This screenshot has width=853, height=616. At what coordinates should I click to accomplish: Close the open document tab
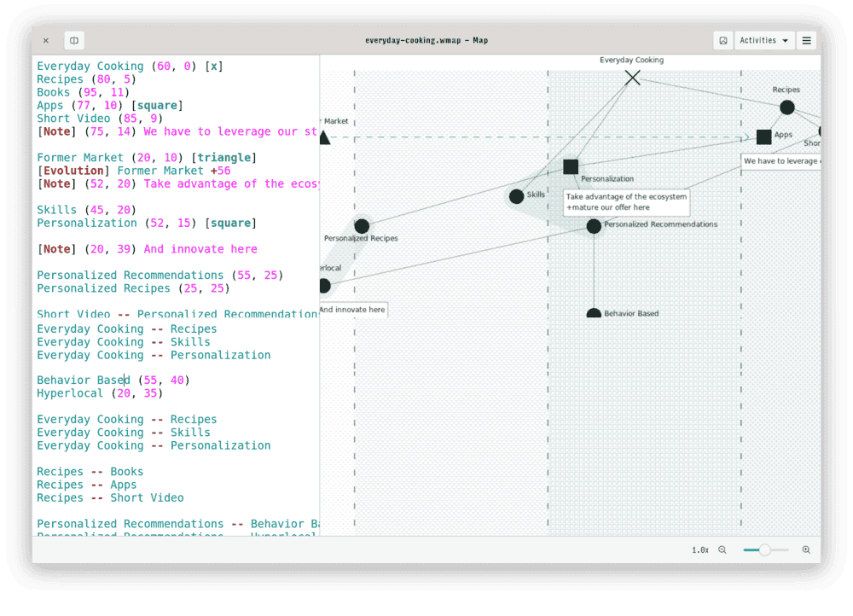(45, 40)
